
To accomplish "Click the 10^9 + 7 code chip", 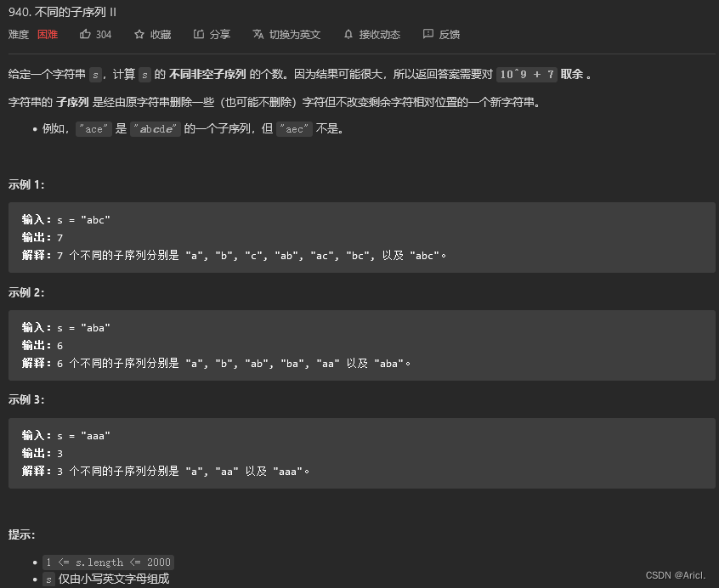I will click(x=527, y=74).
